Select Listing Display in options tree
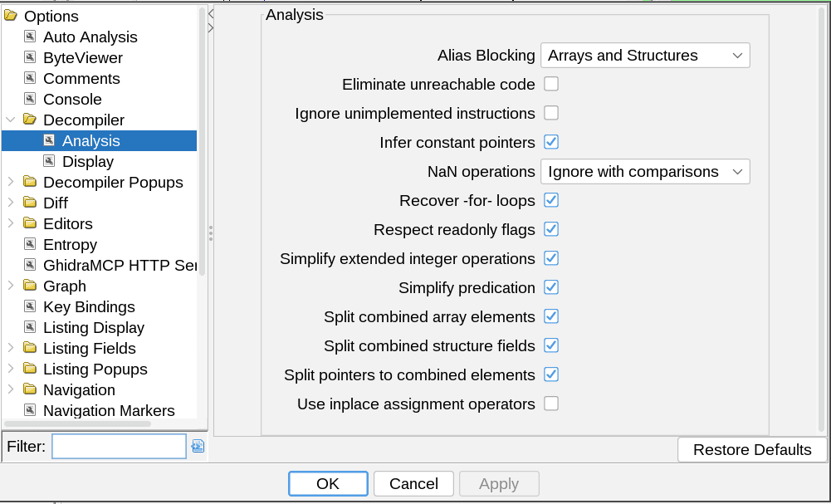 click(94, 327)
